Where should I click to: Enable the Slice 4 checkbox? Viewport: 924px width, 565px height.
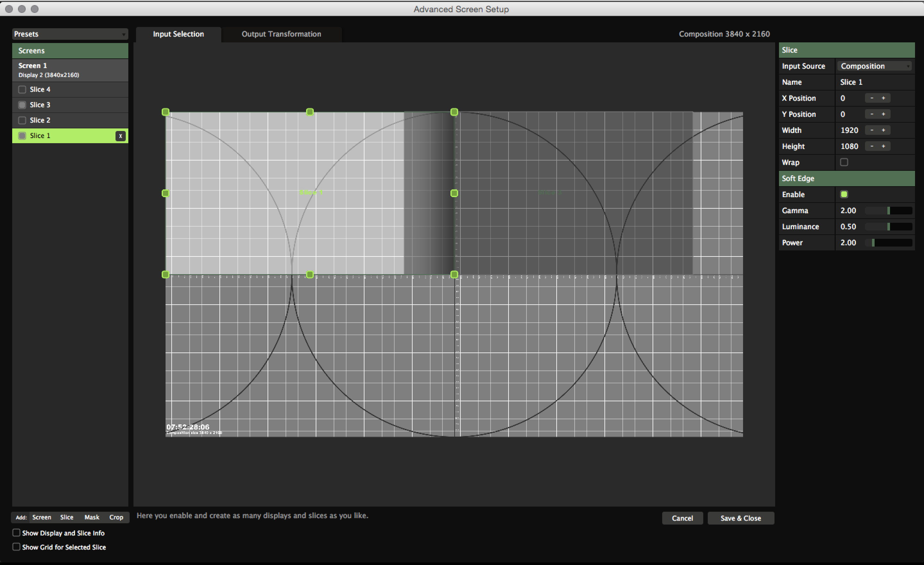[22, 89]
